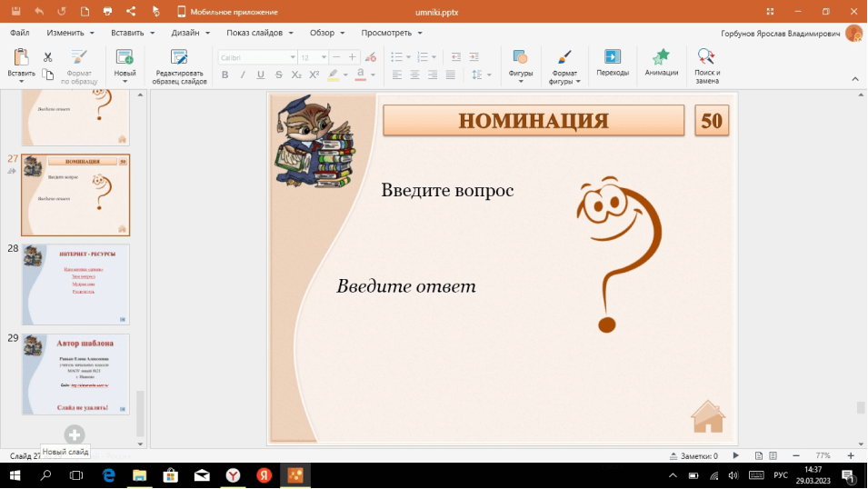
Task: Share the presentation
Action: [131, 11]
